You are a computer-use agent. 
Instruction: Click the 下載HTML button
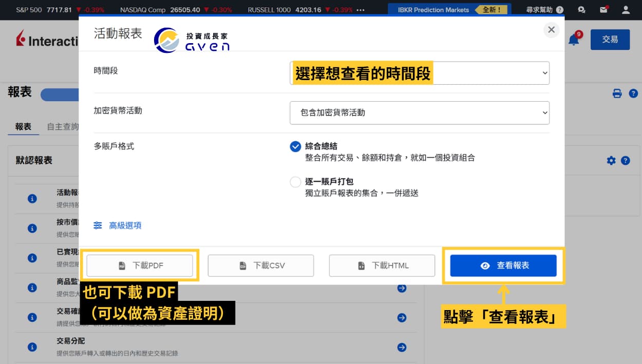pyautogui.click(x=382, y=265)
